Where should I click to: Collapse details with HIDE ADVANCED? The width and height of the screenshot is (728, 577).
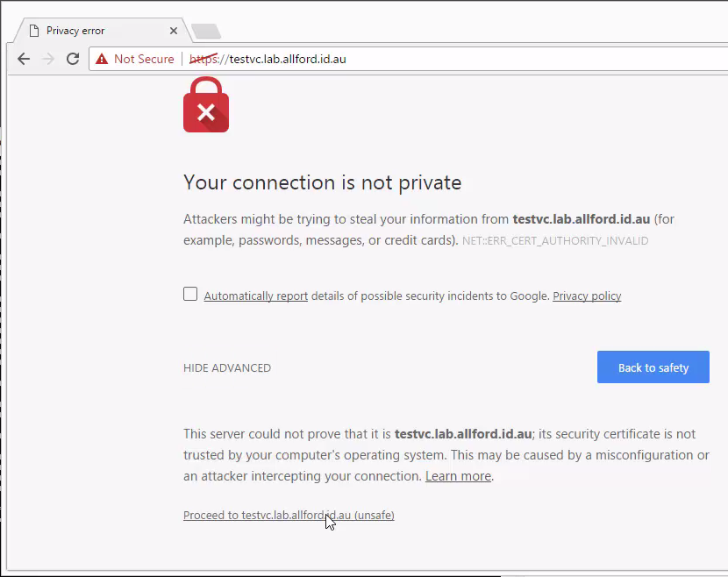tap(227, 368)
